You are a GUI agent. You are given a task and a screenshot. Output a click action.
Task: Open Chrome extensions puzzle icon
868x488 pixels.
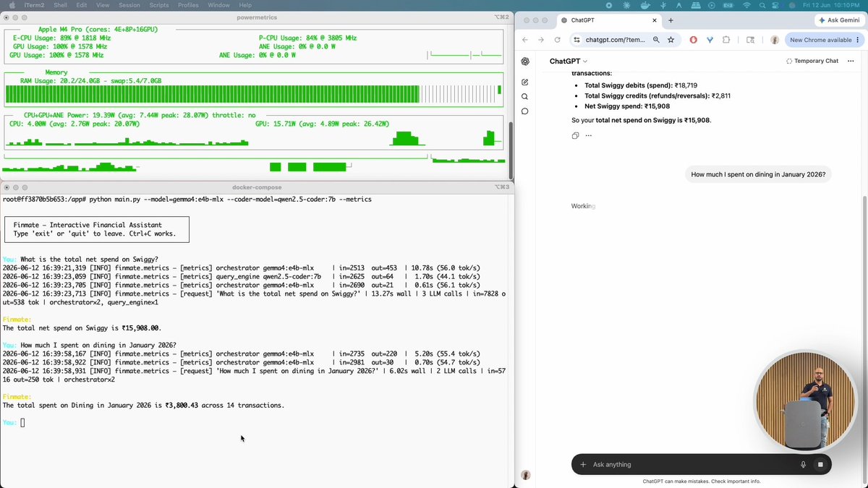pyautogui.click(x=726, y=40)
